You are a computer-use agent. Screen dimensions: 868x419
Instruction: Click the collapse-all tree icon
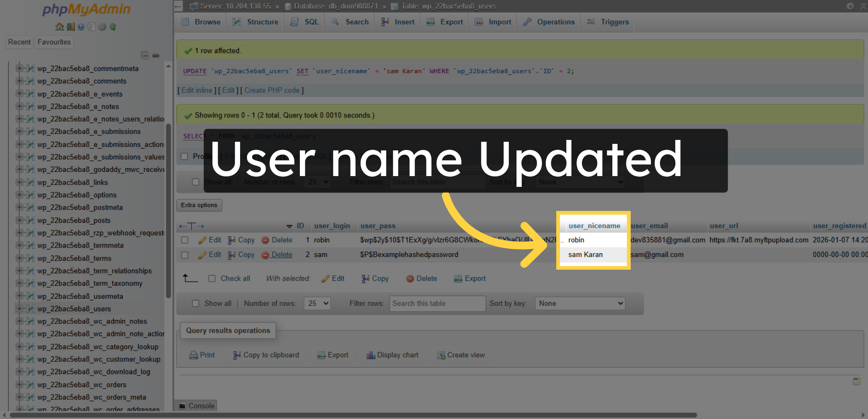point(145,55)
